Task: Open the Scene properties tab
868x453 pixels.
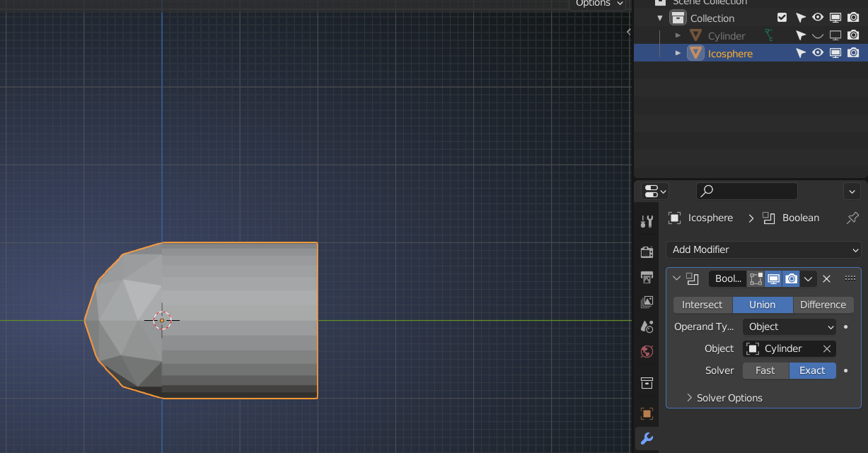Action: pyautogui.click(x=647, y=326)
